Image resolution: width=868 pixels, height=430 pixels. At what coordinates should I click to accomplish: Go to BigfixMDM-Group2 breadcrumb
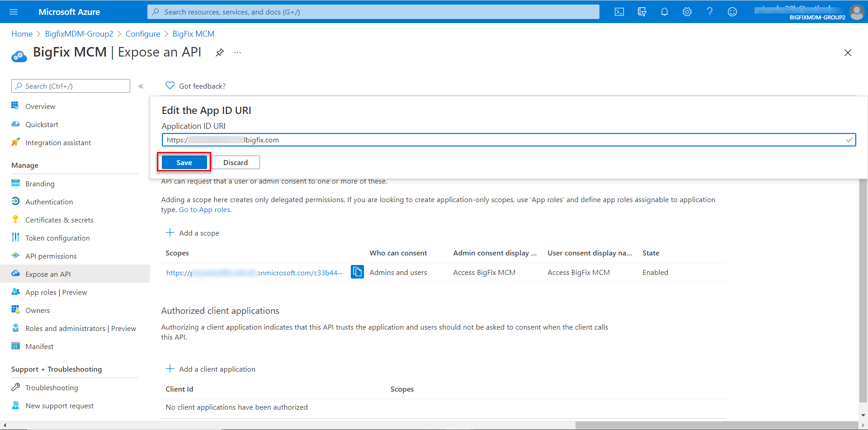(x=79, y=34)
